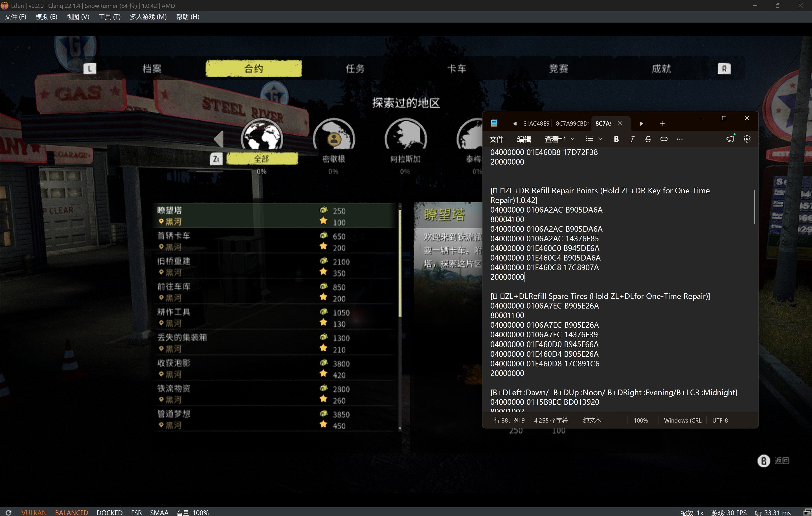
Task: Select the 收获泡影 contract row
Action: coord(275,369)
